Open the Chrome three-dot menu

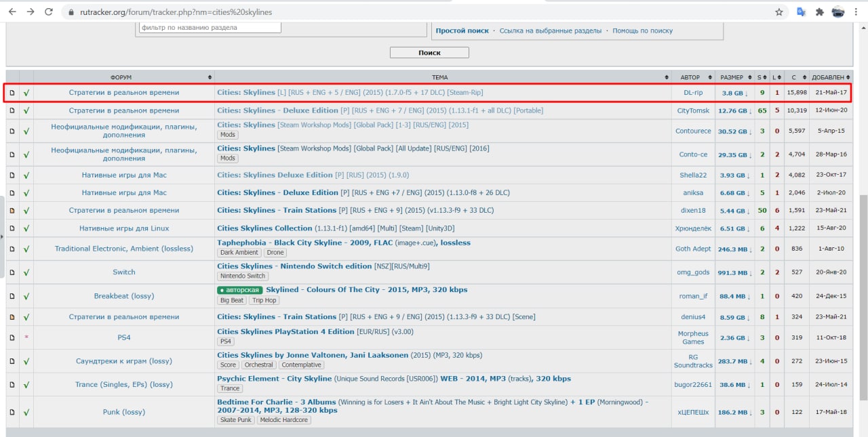click(857, 12)
